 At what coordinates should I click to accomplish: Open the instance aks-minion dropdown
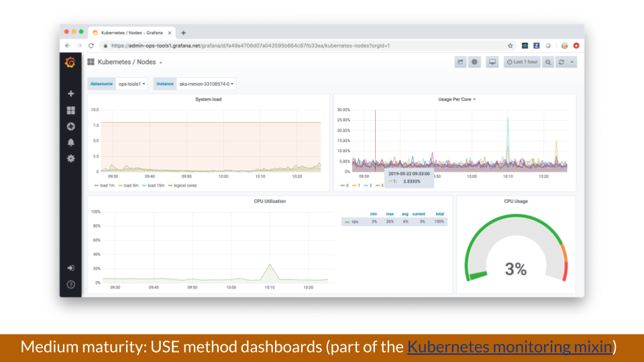pyautogui.click(x=206, y=84)
